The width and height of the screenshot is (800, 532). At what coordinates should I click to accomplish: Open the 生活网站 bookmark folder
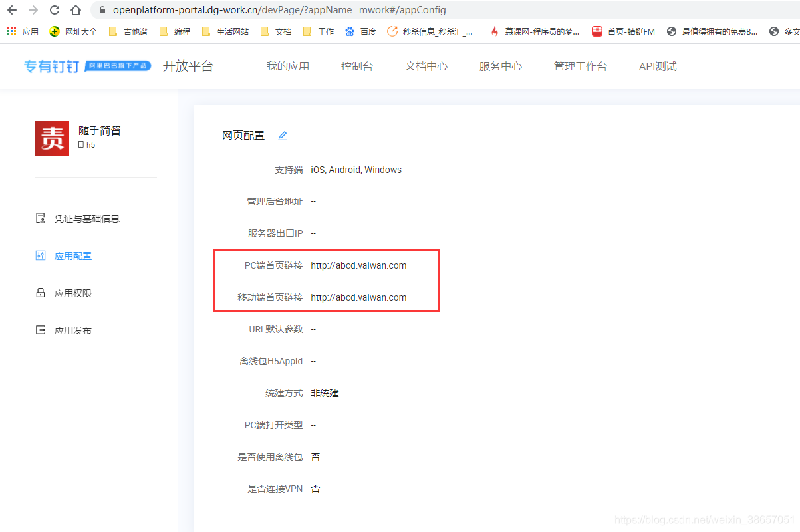point(225,31)
